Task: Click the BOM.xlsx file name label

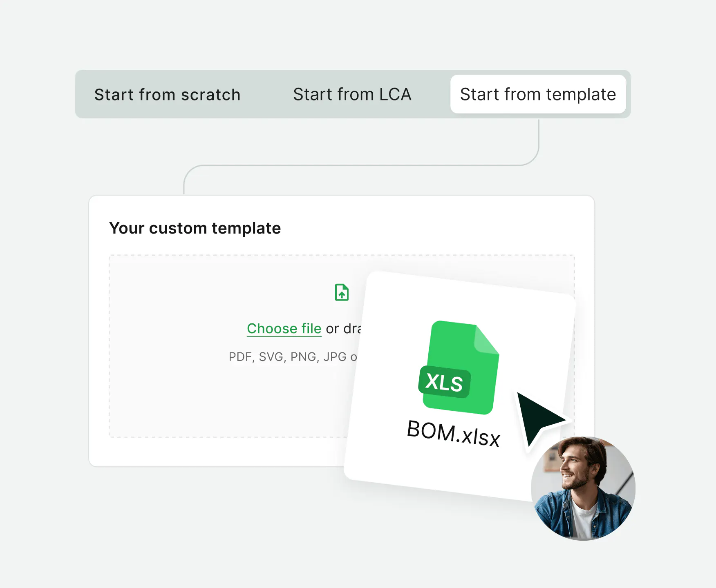Action: coord(454,434)
